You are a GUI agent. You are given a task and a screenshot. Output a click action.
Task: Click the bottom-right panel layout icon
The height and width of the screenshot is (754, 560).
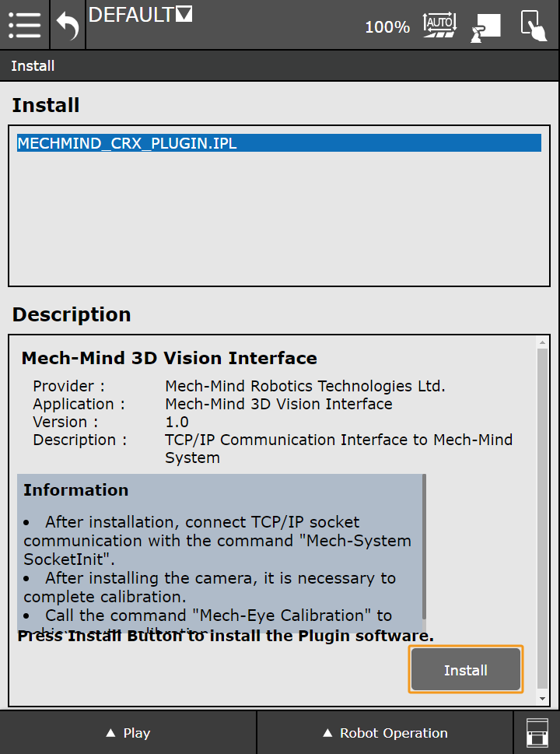tap(537, 733)
